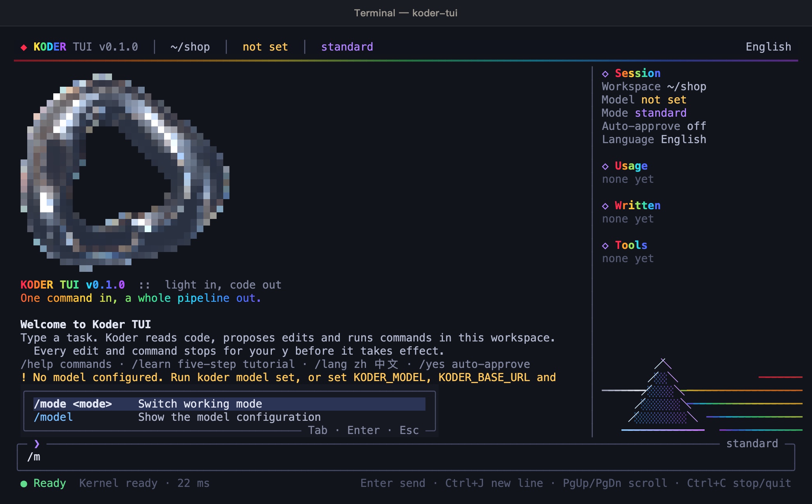
Task: Click the purple prompt chevron above the input
Action: 37,444
